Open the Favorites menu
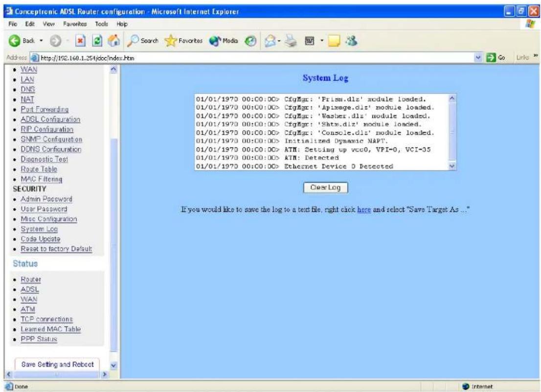 coord(75,24)
